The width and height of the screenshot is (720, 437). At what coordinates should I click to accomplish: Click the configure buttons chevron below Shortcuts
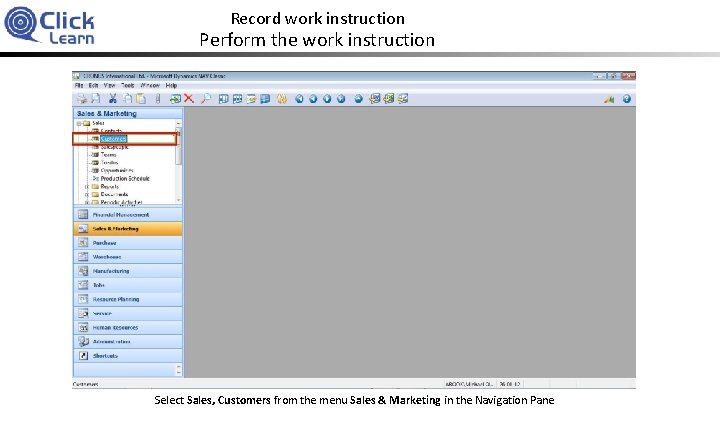click(x=179, y=370)
